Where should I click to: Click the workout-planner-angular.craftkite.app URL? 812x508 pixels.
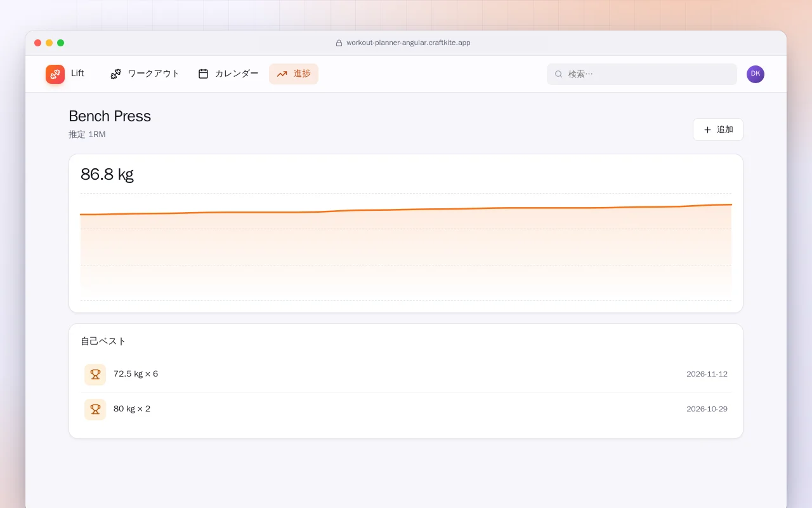click(409, 43)
